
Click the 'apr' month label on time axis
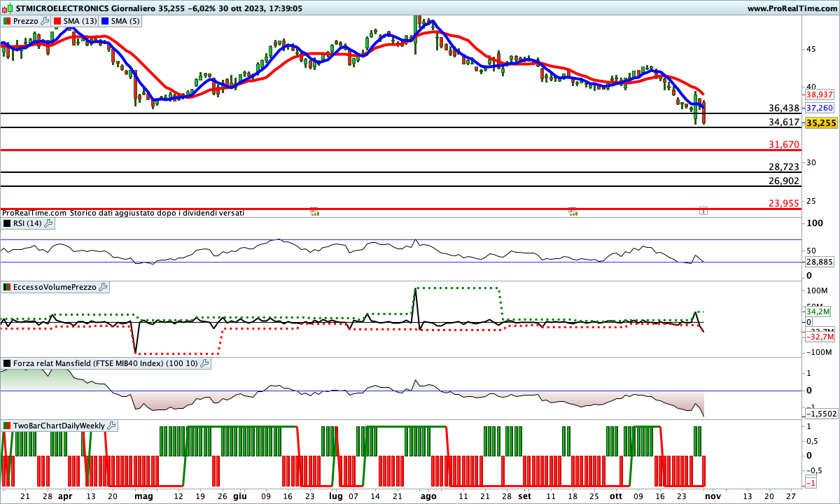[65, 496]
